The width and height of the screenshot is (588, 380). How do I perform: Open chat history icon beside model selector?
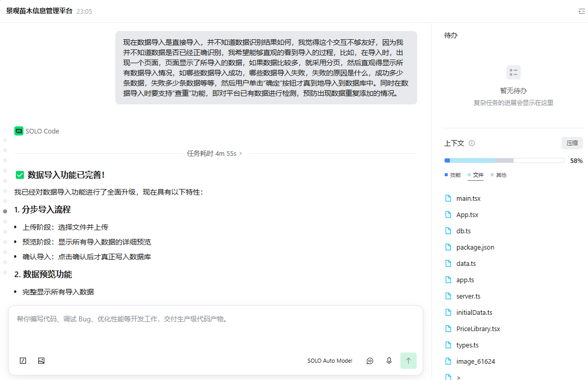(x=370, y=361)
